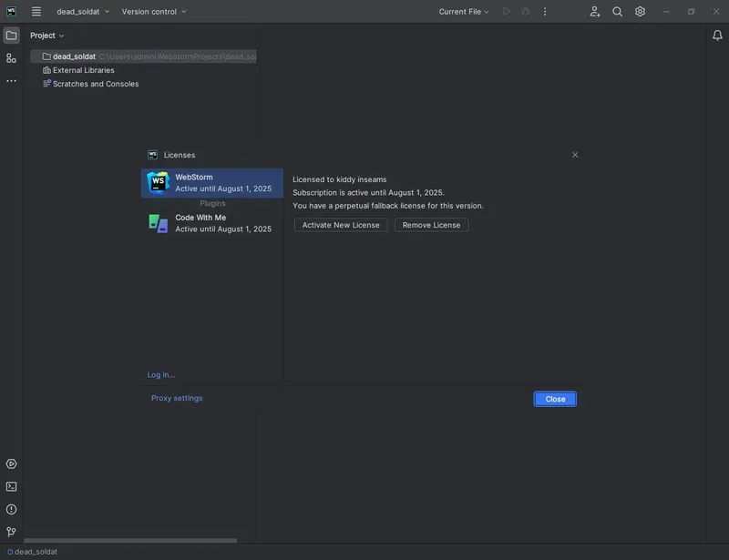
Task: Click the perpetual fallback license text
Action: coord(388,206)
